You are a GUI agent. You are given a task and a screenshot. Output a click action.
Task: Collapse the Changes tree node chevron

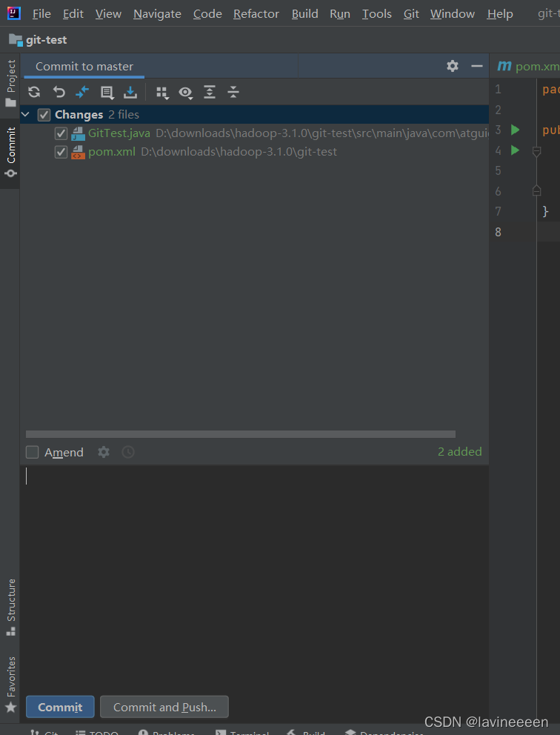(x=26, y=114)
